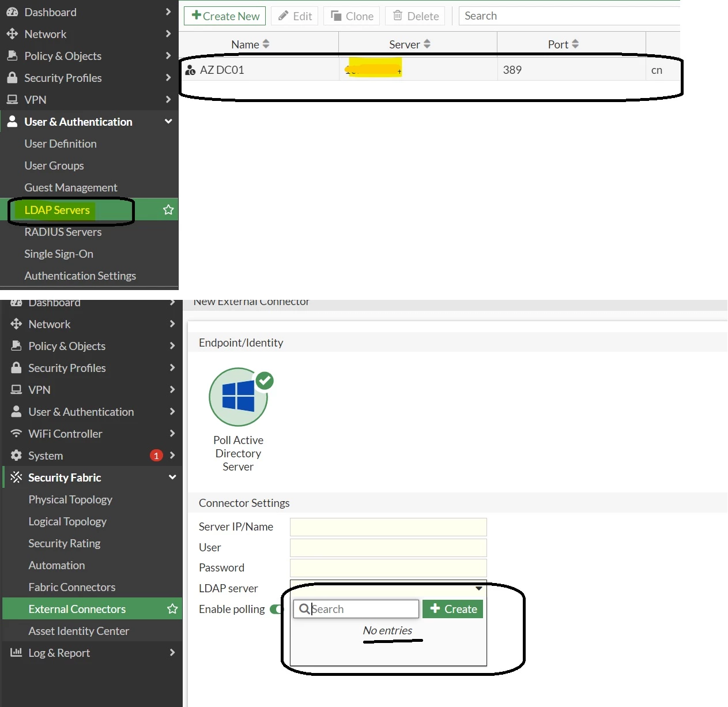Expand Log & Report chevron
The height and width of the screenshot is (707, 728).
[172, 653]
